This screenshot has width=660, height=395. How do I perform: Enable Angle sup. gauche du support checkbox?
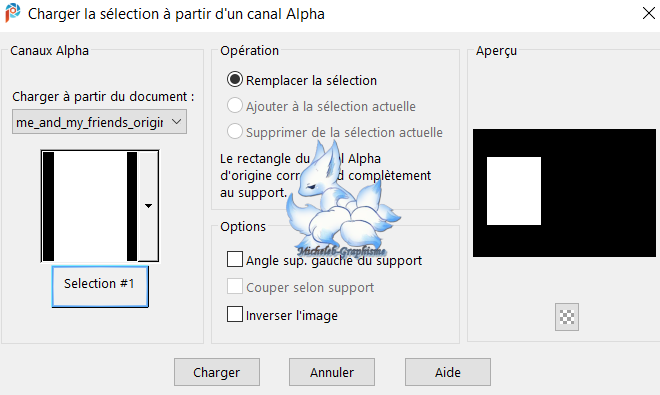click(234, 259)
